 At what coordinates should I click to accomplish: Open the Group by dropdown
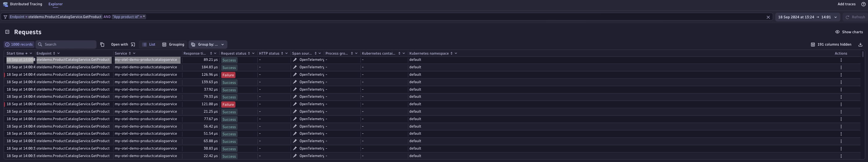tap(208, 44)
